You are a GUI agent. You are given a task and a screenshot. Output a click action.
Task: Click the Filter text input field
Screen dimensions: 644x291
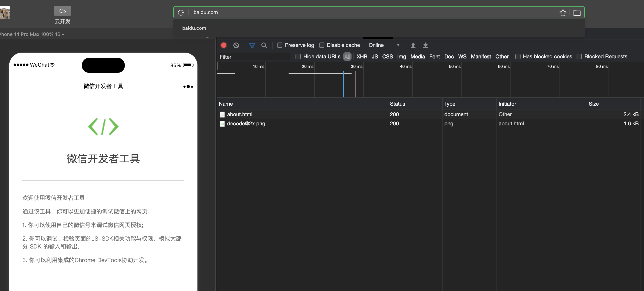tap(253, 57)
